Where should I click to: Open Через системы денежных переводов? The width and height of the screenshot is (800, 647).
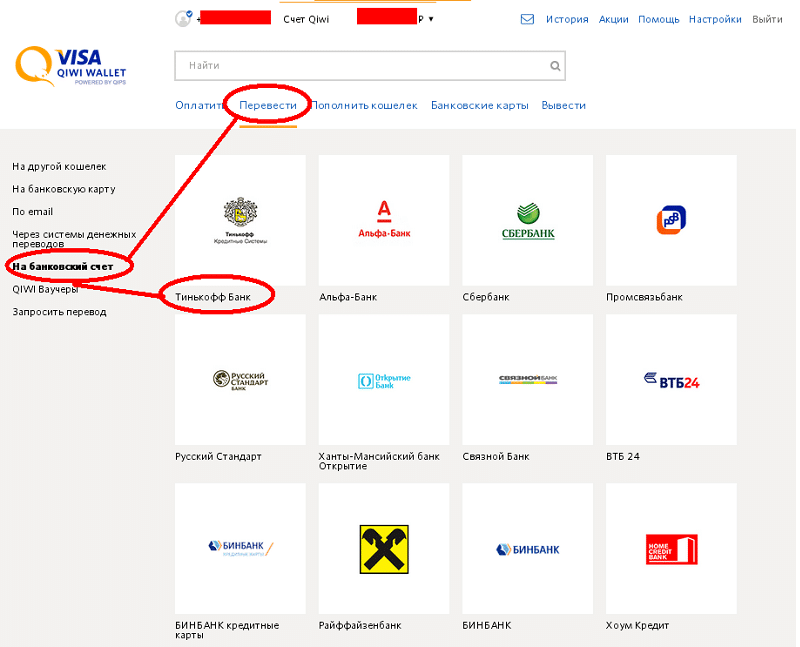tap(74, 239)
